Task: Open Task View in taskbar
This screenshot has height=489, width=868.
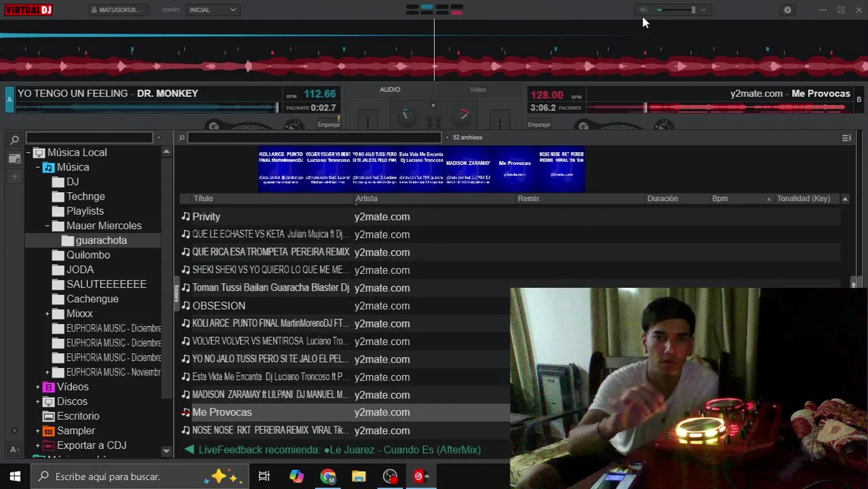Action: click(x=264, y=477)
